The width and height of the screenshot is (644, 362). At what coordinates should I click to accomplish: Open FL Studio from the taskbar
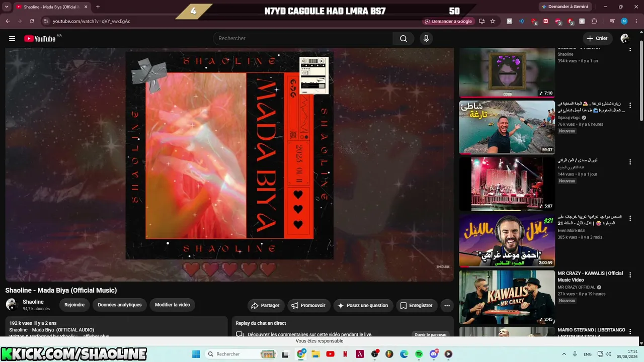tap(389, 354)
